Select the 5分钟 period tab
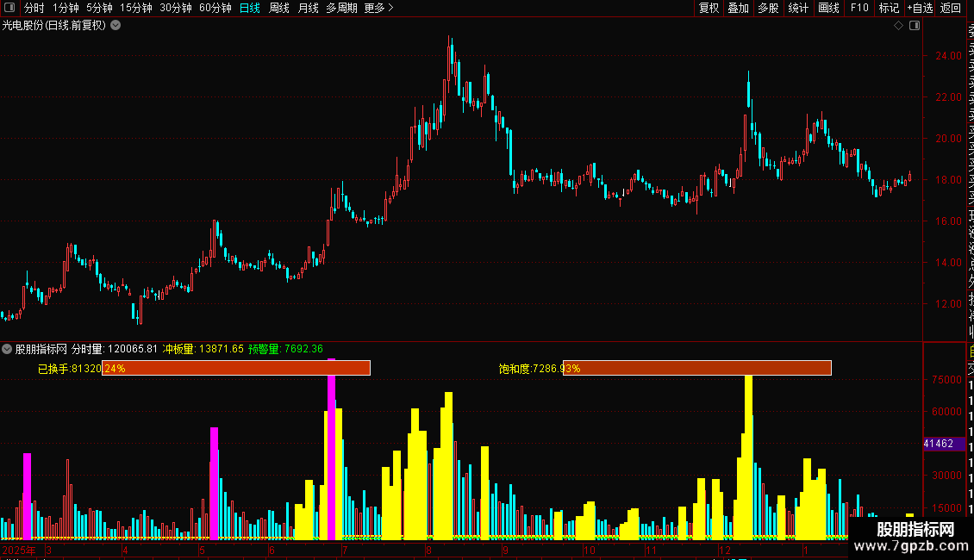The height and width of the screenshot is (560, 974). point(99,8)
